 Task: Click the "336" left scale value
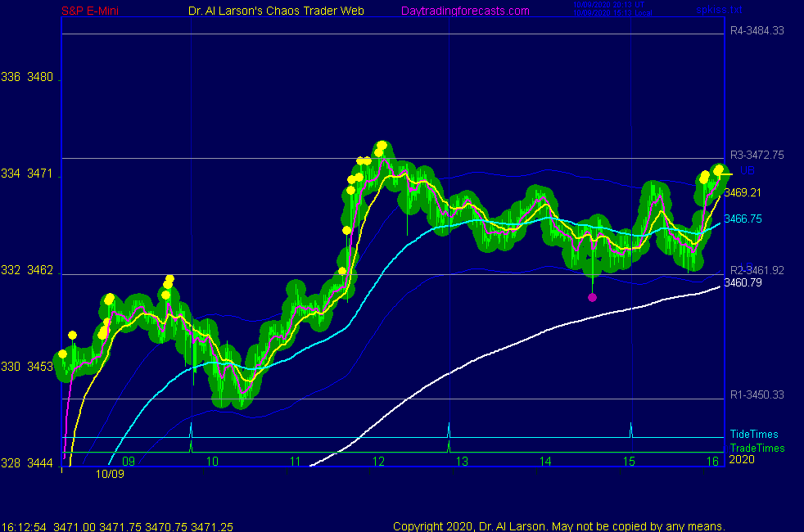click(x=11, y=77)
